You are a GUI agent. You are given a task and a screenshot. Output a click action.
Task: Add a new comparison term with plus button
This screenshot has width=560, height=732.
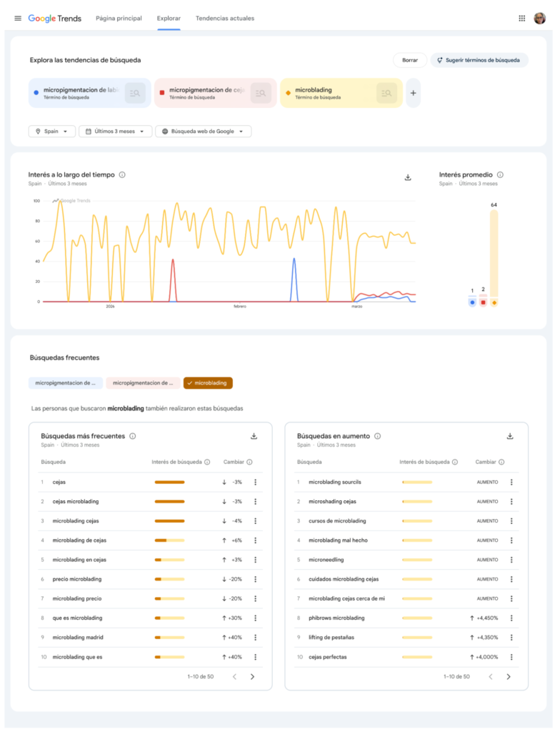pyautogui.click(x=413, y=93)
